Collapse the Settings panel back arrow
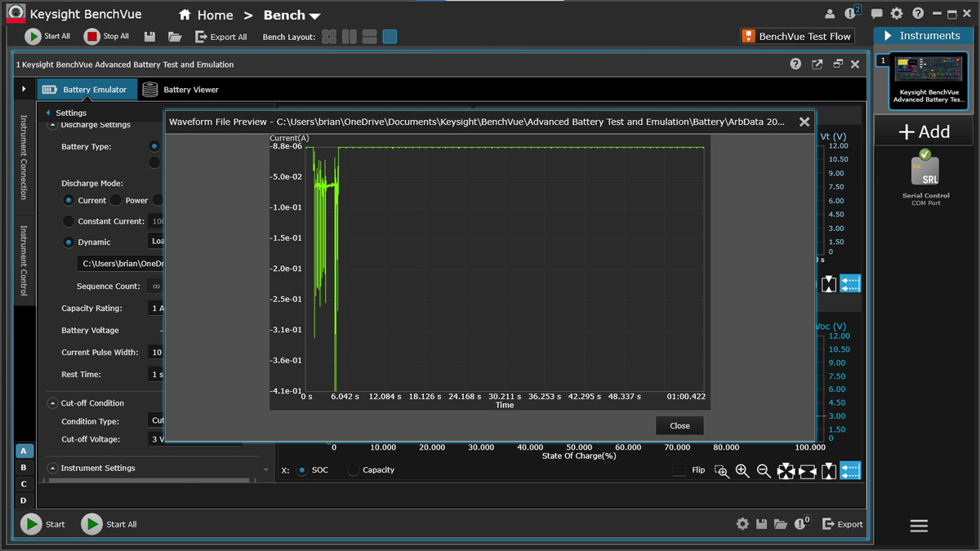 coord(48,113)
